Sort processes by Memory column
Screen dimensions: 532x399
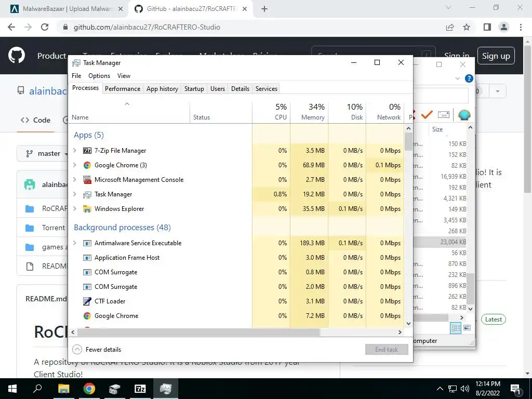click(x=309, y=112)
